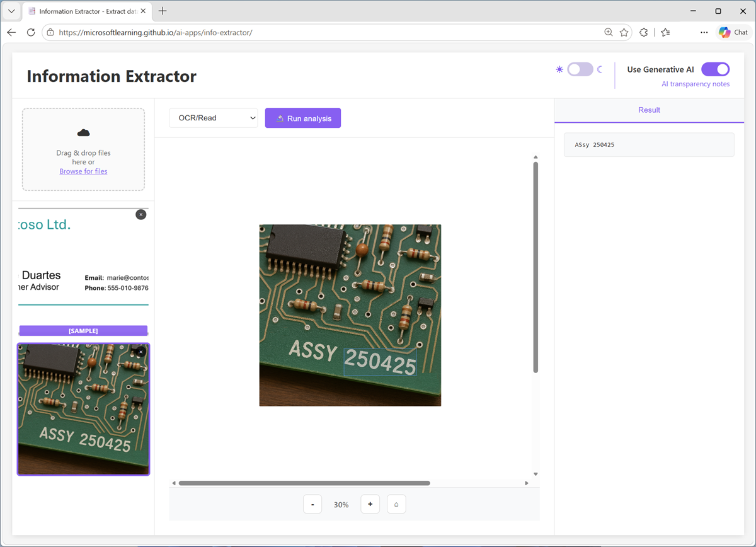Open the browser tab list chevron
The width and height of the screenshot is (756, 547).
[x=11, y=11]
